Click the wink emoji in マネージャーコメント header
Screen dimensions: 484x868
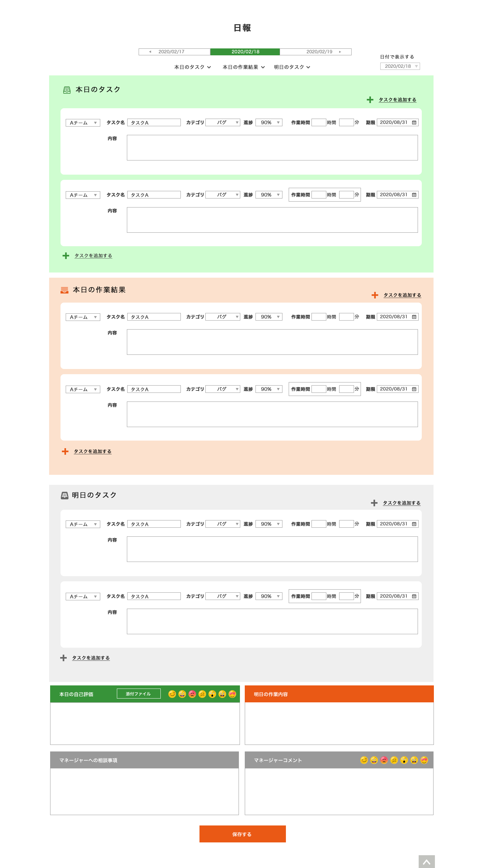tap(364, 760)
